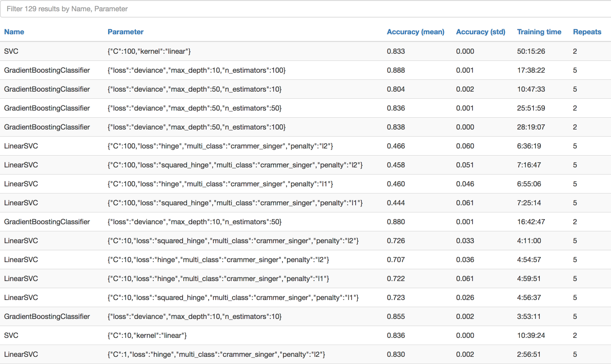Select GradientBoostingClassifier row with accuracy 0.888

coord(305,70)
